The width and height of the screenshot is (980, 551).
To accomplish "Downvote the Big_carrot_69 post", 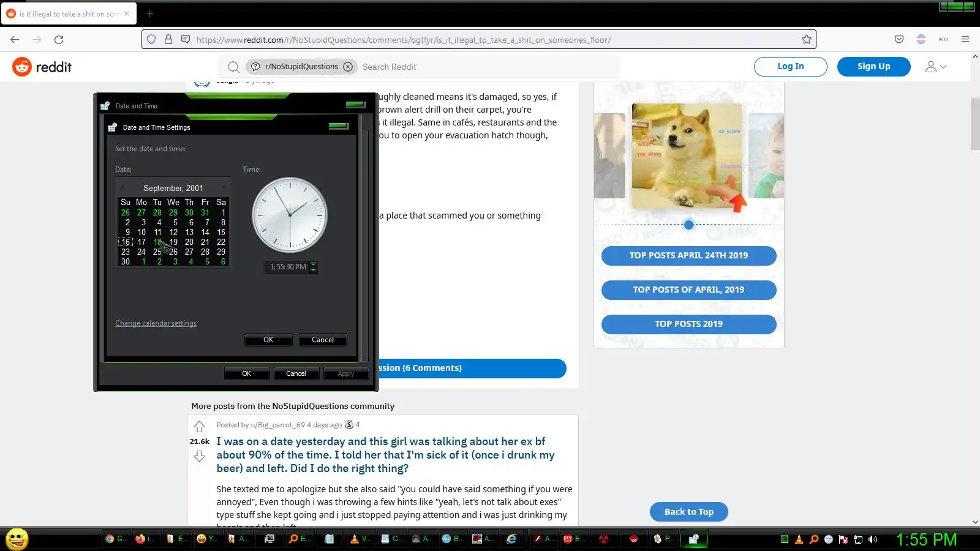I will [x=199, y=456].
